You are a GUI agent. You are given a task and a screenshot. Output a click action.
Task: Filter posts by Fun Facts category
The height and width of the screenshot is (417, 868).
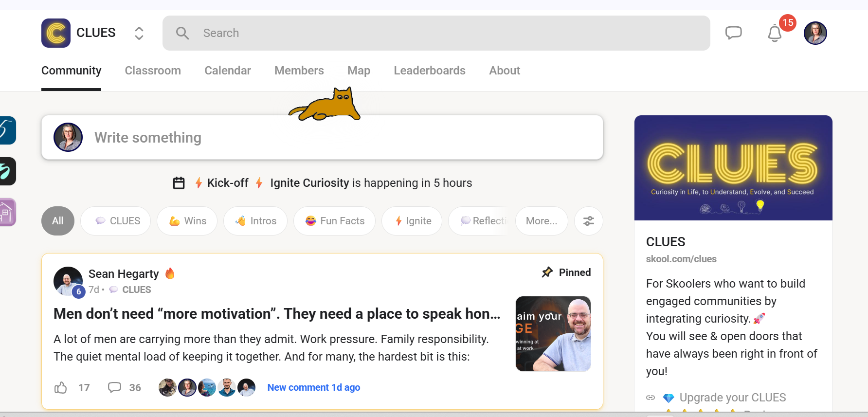tap(335, 221)
